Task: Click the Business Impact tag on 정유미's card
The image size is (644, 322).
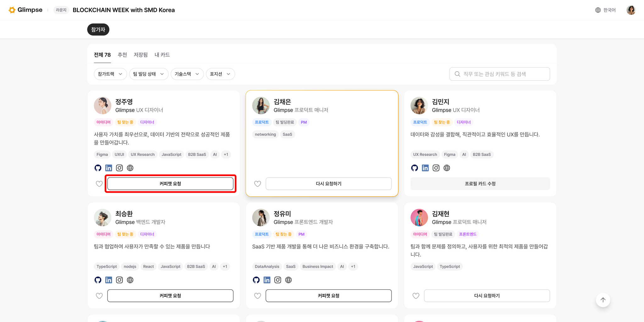Action: (x=318, y=266)
